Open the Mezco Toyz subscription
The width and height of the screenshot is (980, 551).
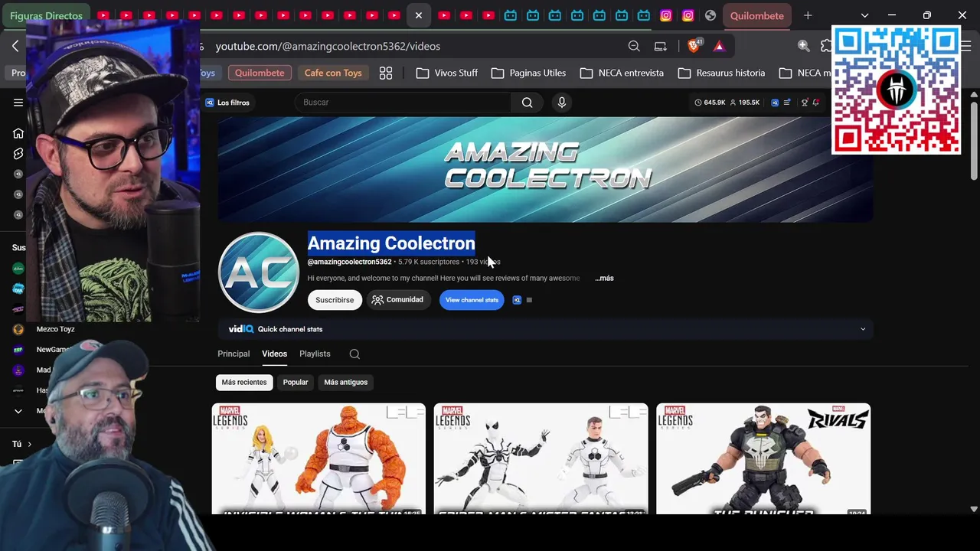point(55,329)
